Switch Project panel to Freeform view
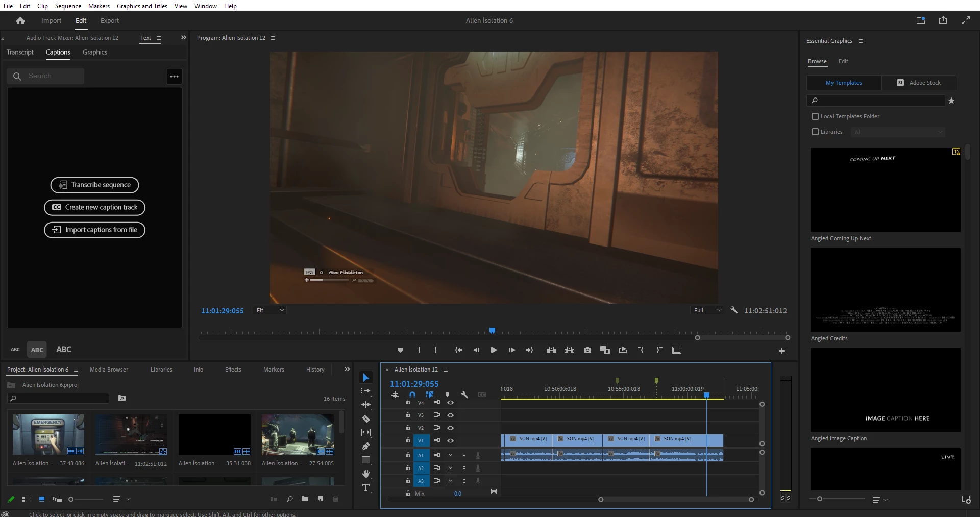Screen dimensions: 980x517 pyautogui.click(x=57, y=499)
